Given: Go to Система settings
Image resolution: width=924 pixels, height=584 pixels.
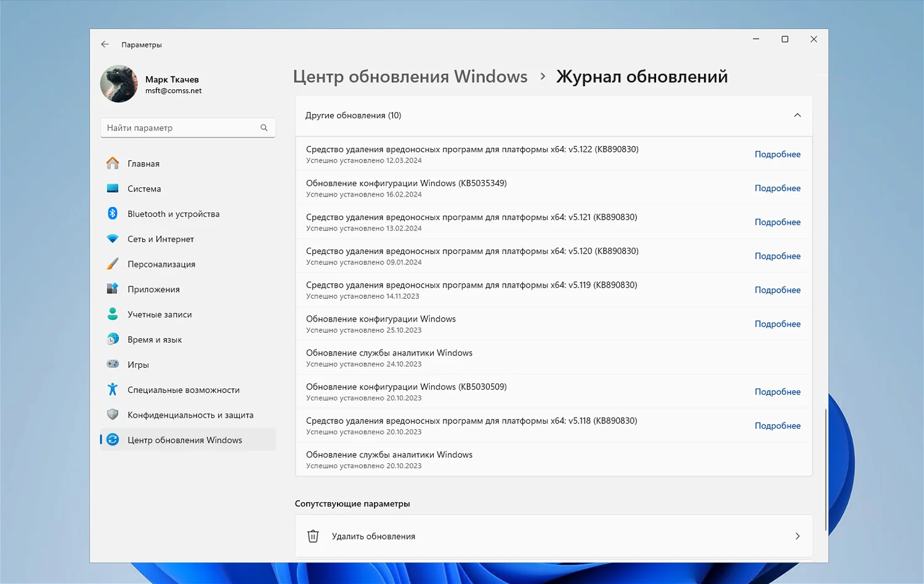Looking at the screenshot, I should coord(188,189).
